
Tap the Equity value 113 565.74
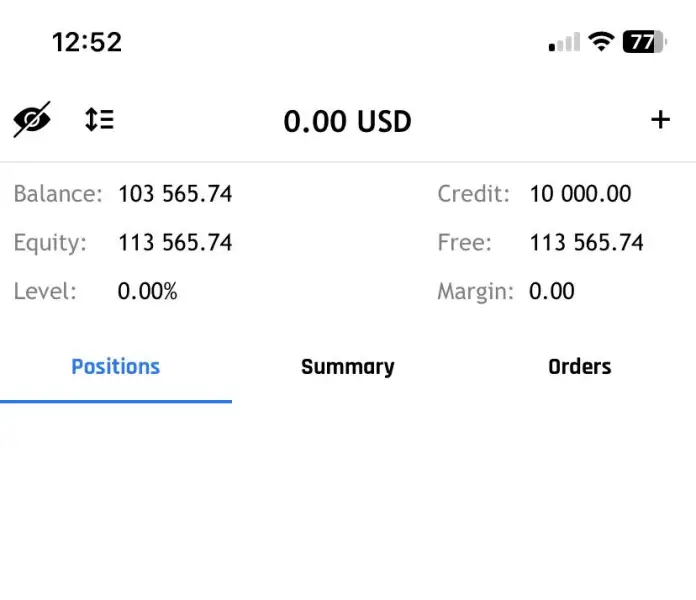click(x=175, y=243)
